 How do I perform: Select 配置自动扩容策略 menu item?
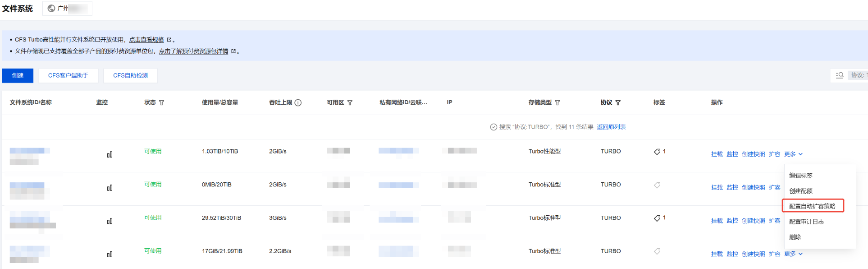pos(812,206)
